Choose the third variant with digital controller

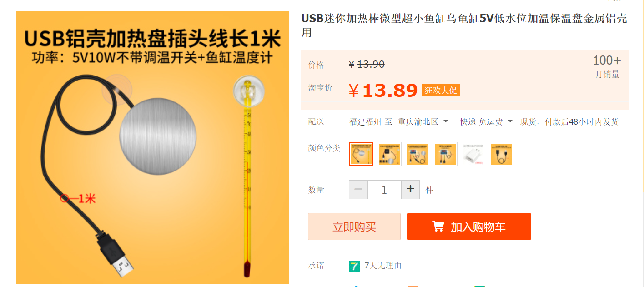pyautogui.click(x=417, y=154)
